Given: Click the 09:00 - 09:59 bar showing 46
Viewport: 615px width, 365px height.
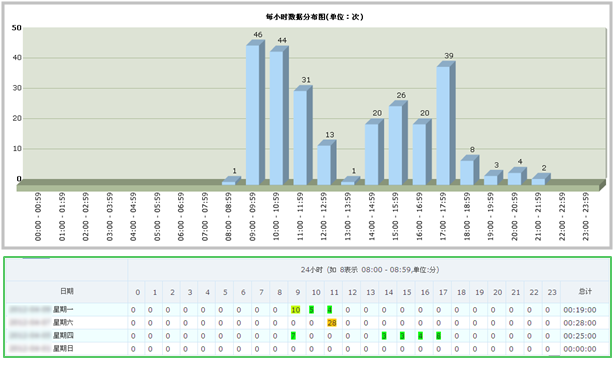Looking at the screenshot, I should click(255, 113).
